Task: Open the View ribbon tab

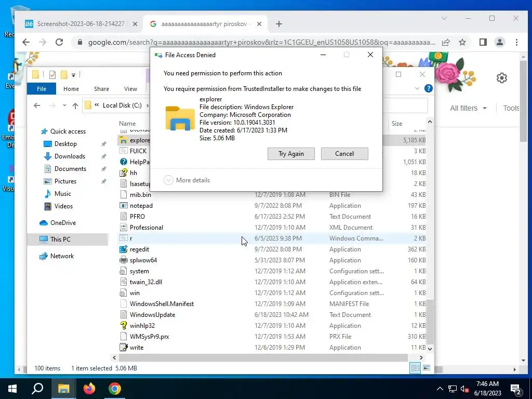Action: (x=130, y=89)
